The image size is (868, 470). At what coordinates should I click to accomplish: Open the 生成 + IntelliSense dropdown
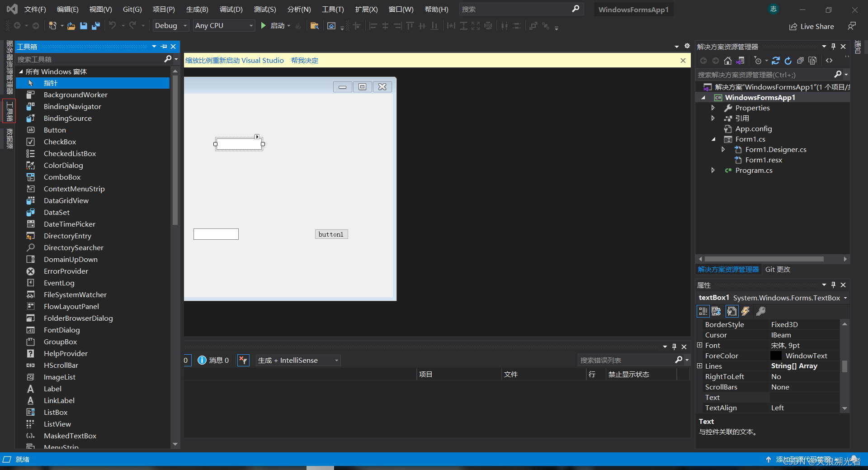[298, 361]
